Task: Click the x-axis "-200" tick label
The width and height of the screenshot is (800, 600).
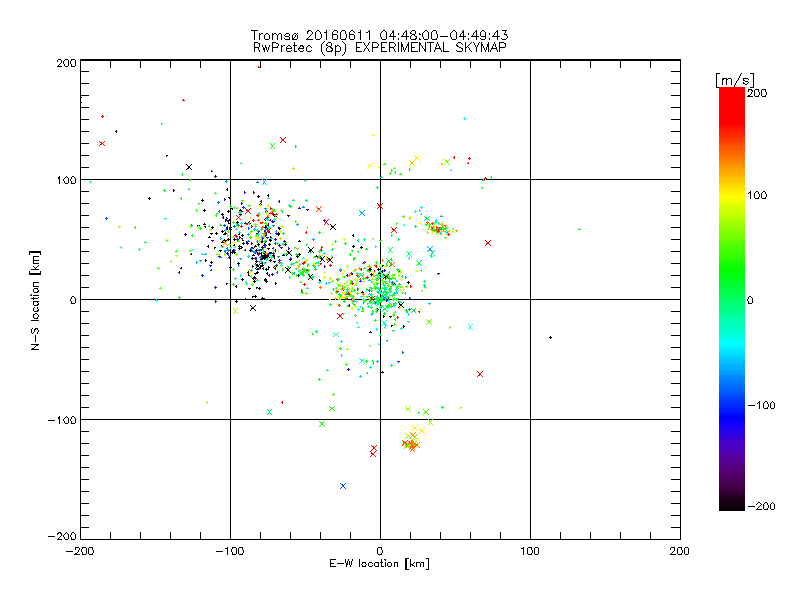Action: point(80,551)
